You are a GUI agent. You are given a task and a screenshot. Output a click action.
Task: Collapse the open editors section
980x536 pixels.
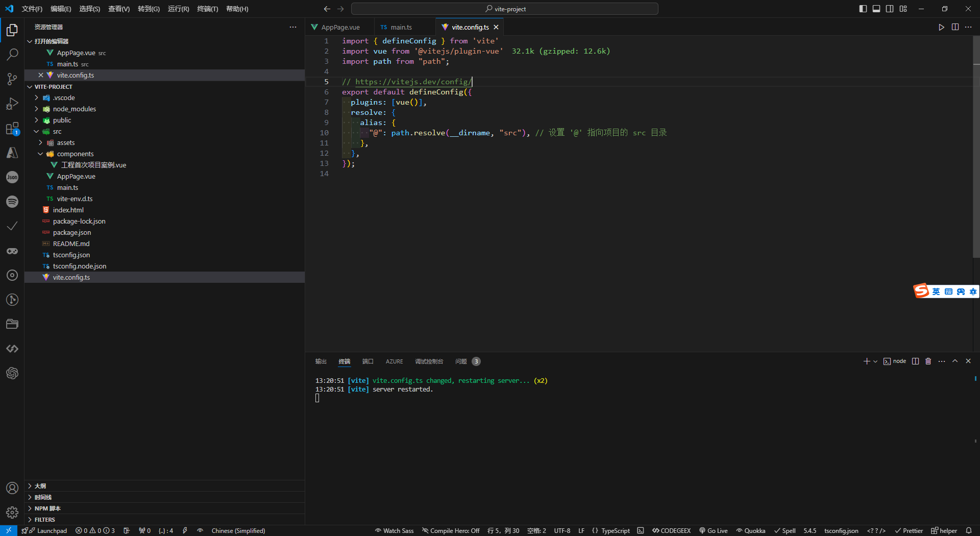[30, 41]
